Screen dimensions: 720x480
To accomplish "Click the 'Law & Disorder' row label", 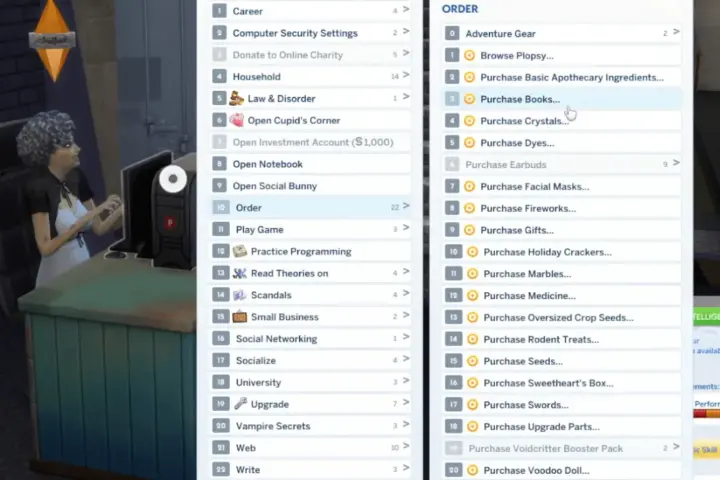I will 281,98.
